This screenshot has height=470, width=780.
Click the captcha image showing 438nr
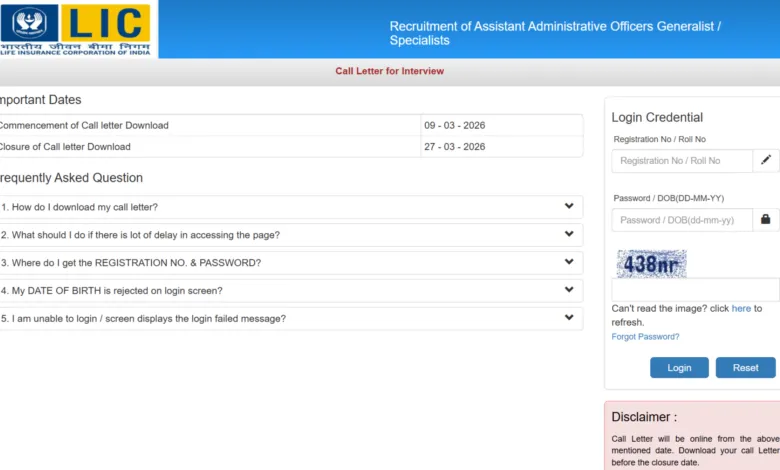point(652,264)
